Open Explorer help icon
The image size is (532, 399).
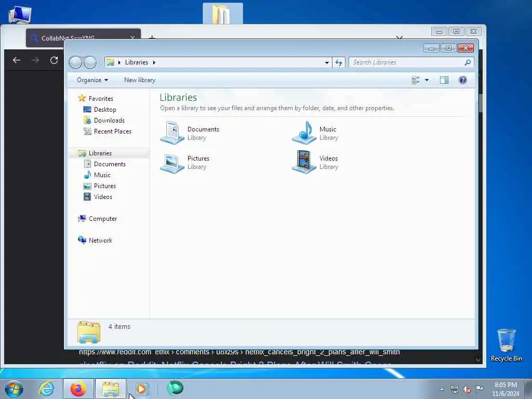click(x=463, y=80)
